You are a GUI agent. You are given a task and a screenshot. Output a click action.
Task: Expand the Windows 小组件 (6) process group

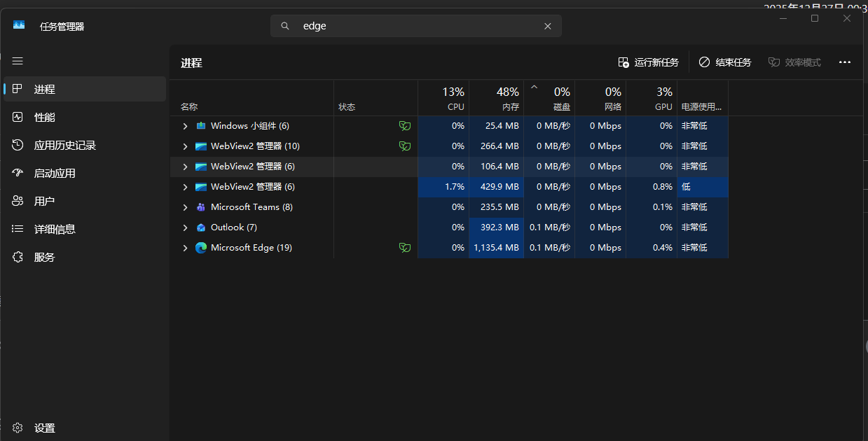[185, 126]
